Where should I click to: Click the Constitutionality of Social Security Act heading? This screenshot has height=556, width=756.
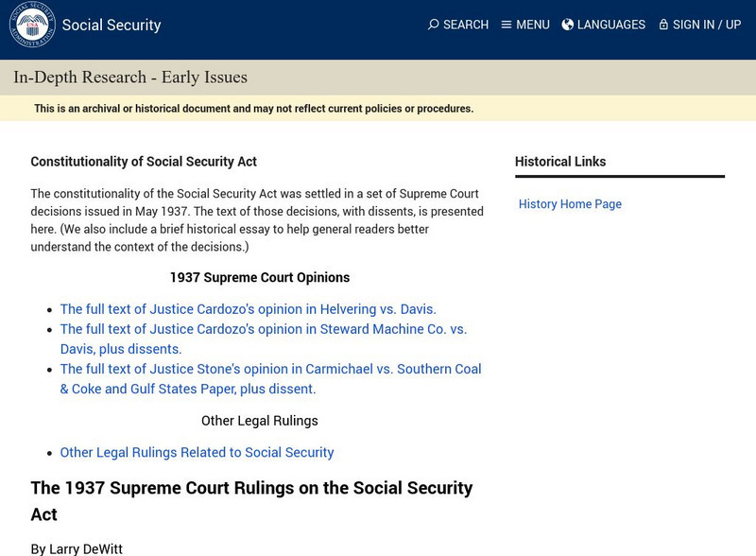pos(144,162)
